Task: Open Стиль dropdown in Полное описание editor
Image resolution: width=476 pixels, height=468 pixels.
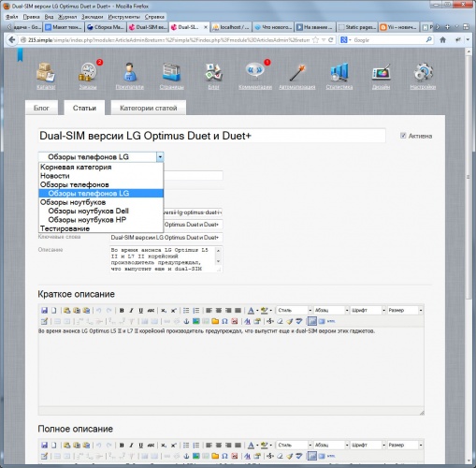Action: point(295,446)
